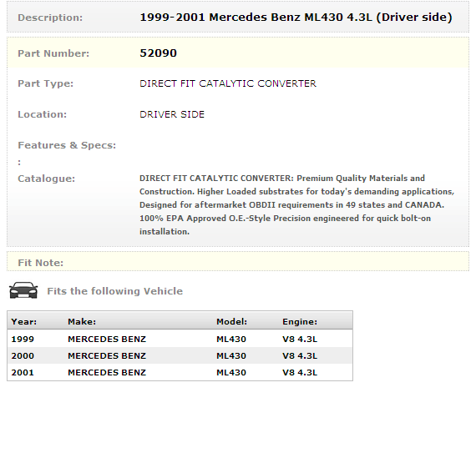This screenshot has width=476, height=458.
Task: Click the Year: column header
Action: coord(23,321)
